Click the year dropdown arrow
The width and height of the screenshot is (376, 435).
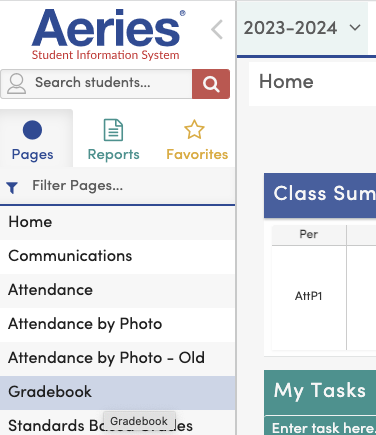point(355,28)
